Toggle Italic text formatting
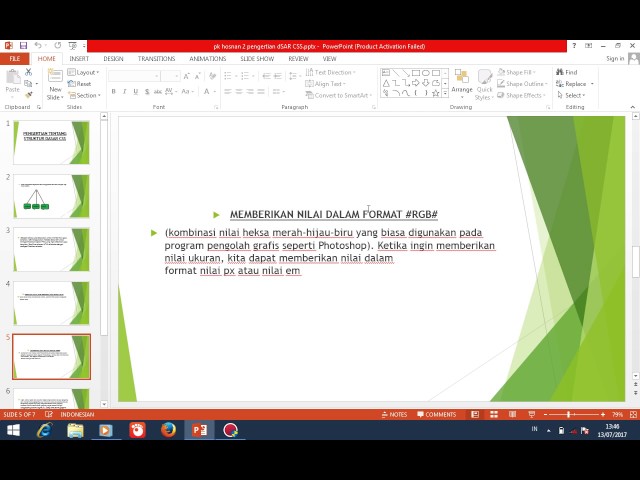 click(125, 92)
